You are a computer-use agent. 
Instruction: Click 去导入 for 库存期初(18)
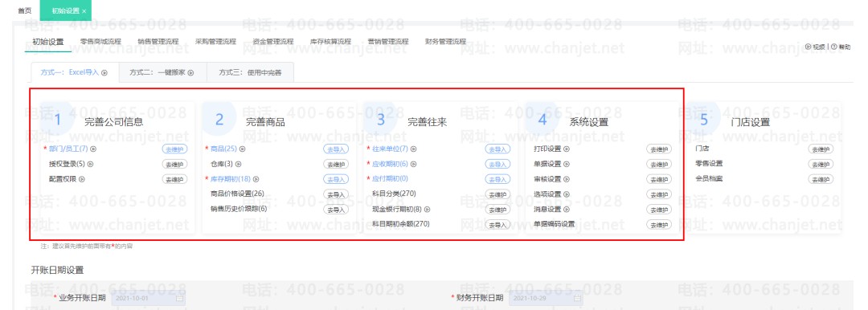(x=336, y=179)
